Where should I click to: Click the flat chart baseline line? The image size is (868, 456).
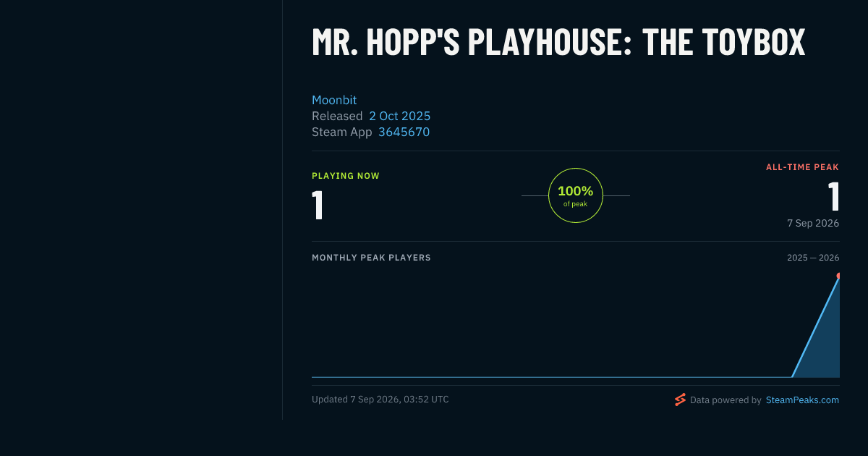click(x=552, y=377)
